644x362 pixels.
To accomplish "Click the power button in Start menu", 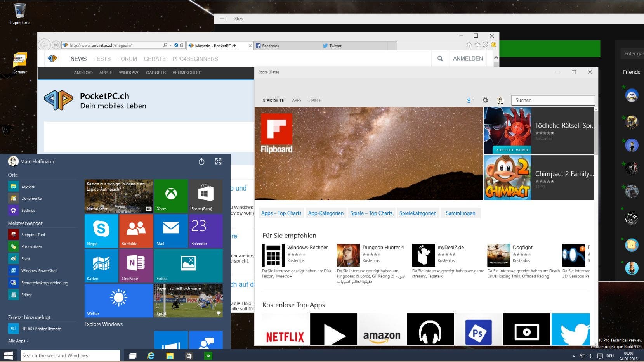I will [201, 161].
